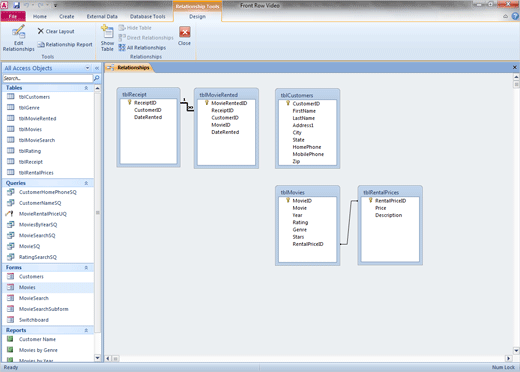The width and height of the screenshot is (520, 372).
Task: Collapse the Forms group
Action: click(x=86, y=268)
